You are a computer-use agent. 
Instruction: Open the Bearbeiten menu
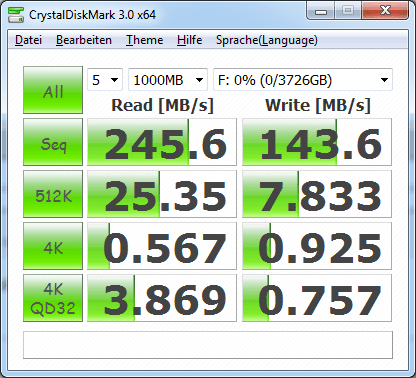84,40
